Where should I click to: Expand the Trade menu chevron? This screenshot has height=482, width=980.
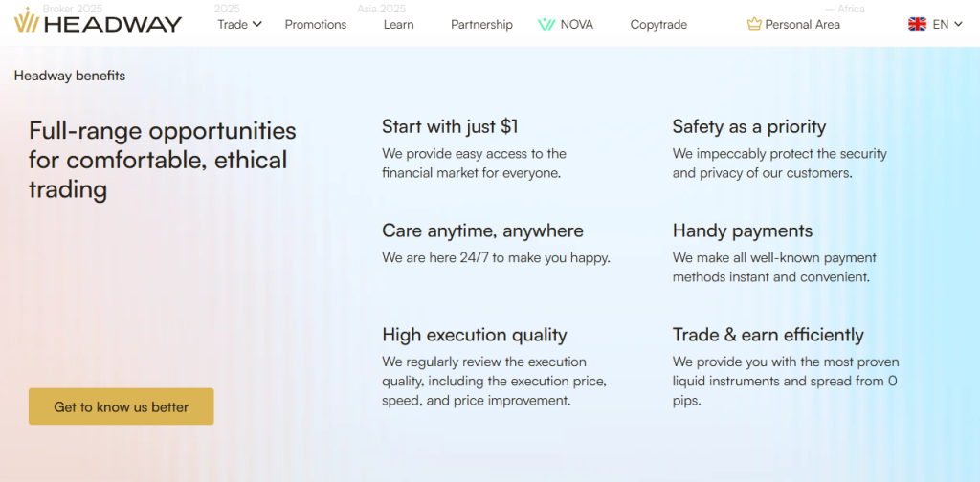(x=257, y=24)
